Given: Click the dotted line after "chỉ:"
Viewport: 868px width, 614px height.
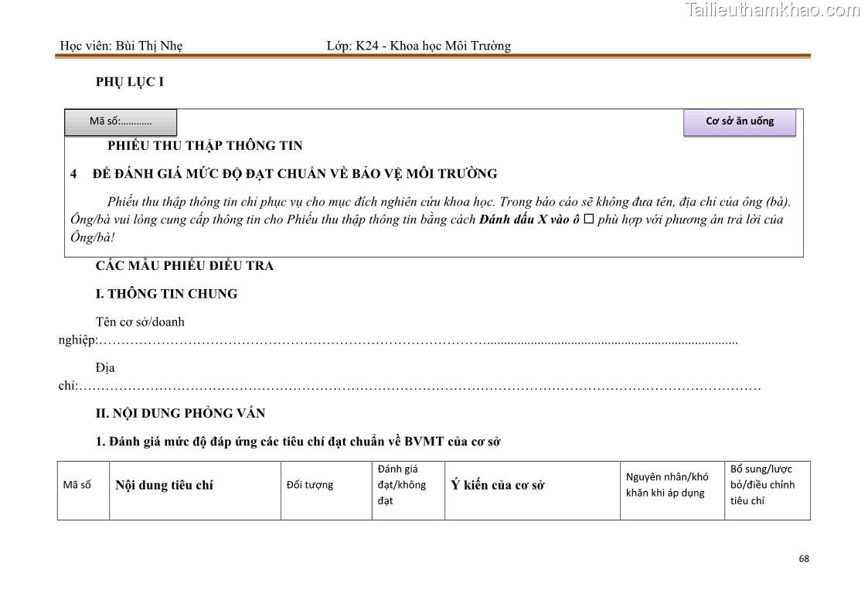Looking at the screenshot, I should click(x=420, y=387).
